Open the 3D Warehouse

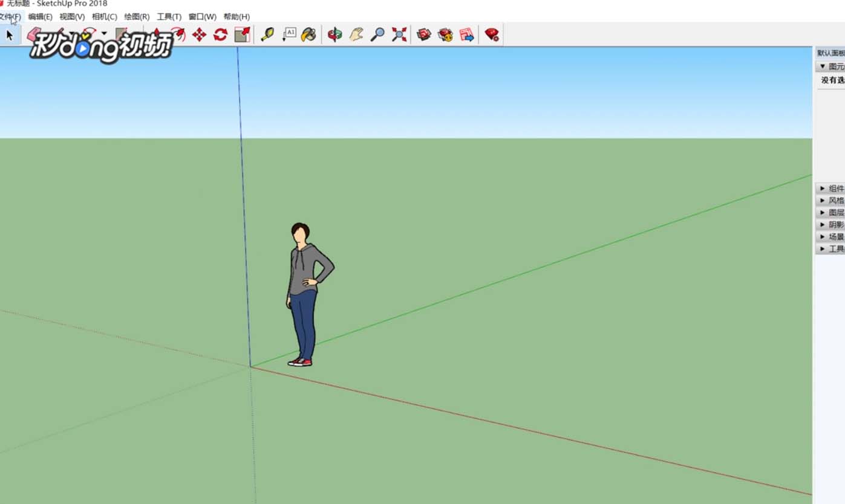coord(424,34)
